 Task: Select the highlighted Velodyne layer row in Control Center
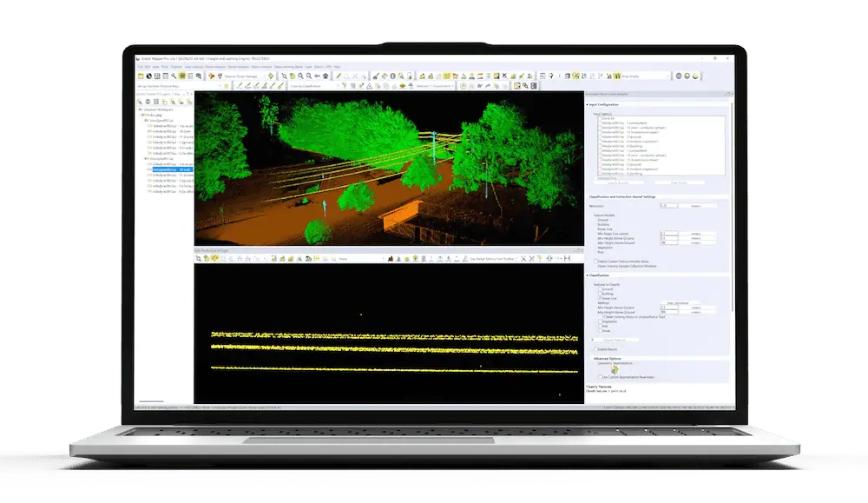pos(172,169)
